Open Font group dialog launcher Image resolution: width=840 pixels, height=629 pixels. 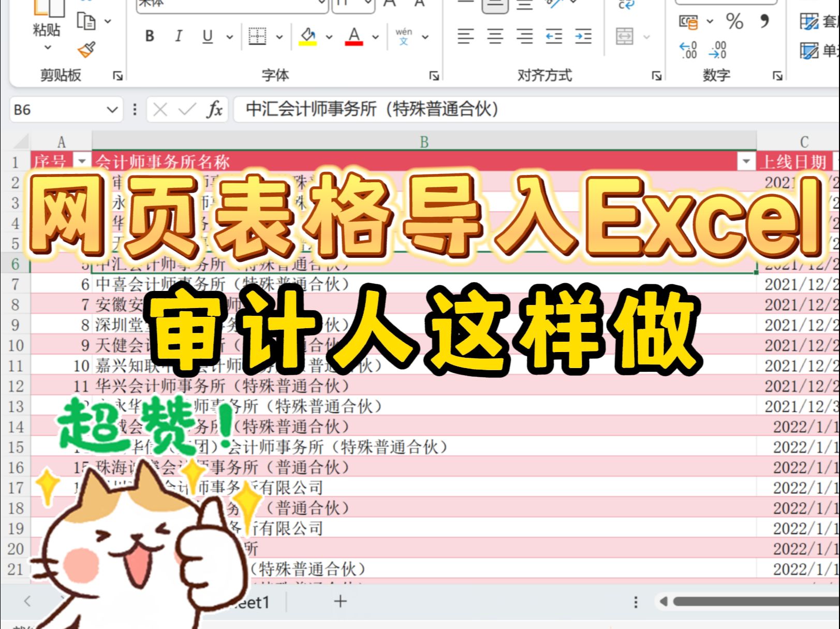434,76
